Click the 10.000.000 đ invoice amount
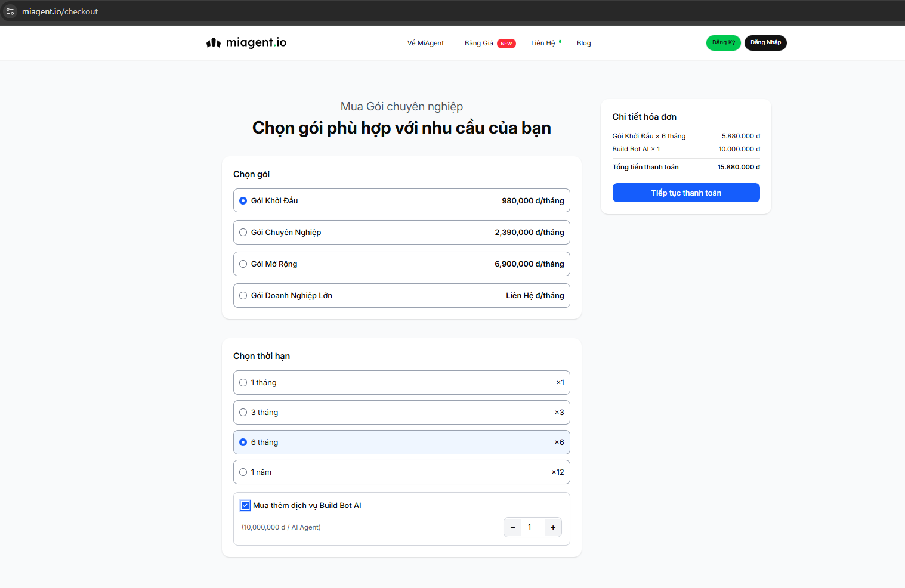905x588 pixels. tap(739, 149)
